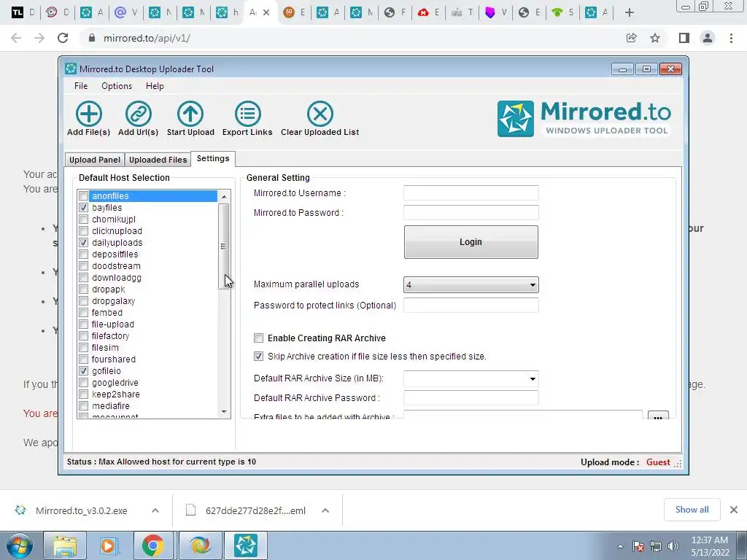Viewport: 747px width, 560px height.
Task: Click the Password to protect links field
Action: (x=471, y=306)
